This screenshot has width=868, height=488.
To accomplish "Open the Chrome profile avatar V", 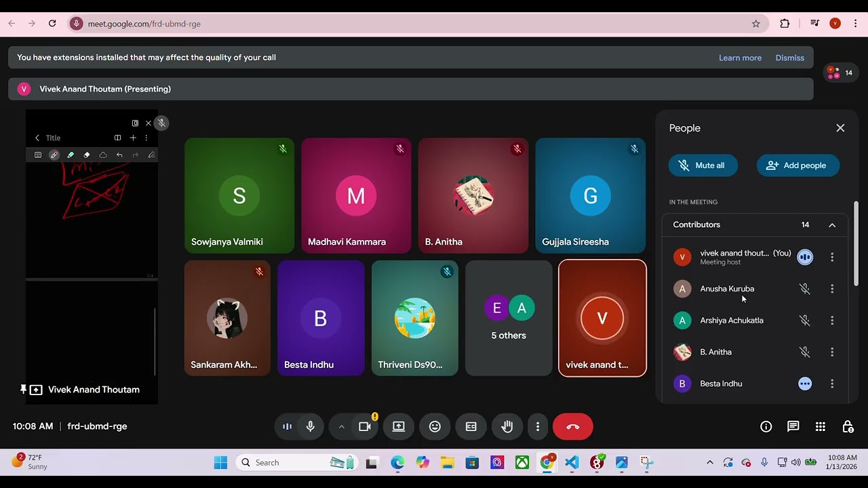I will pos(835,24).
